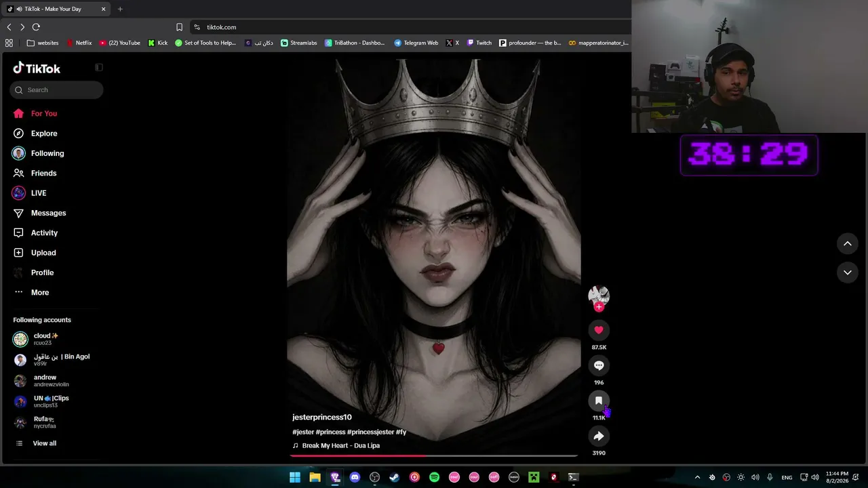Go back using the browser back arrow

(9, 27)
